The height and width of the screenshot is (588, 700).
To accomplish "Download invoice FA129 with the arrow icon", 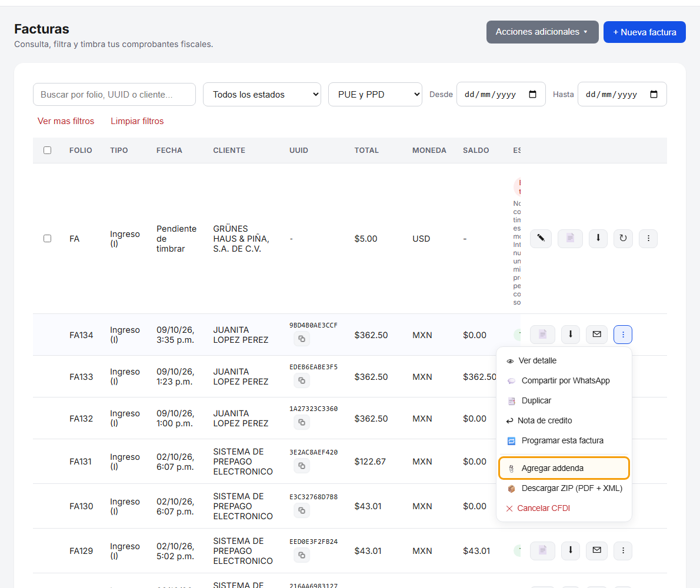I will (571, 550).
